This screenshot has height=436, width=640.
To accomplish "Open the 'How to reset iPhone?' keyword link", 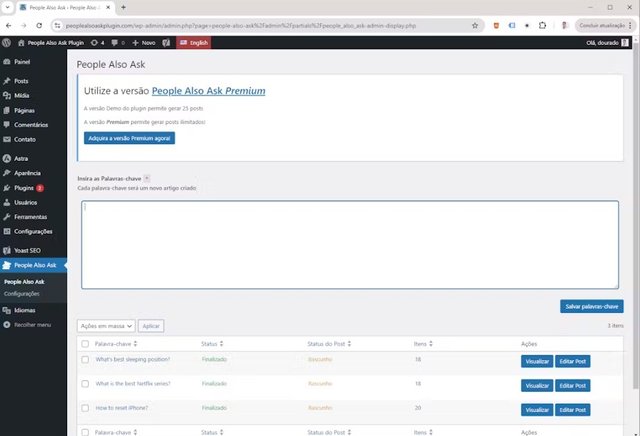I will tap(122, 408).
